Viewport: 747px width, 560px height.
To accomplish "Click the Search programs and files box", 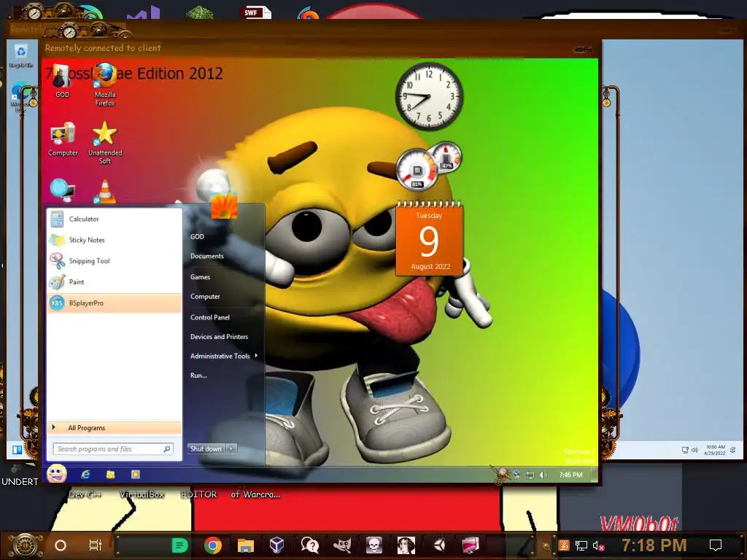I will coord(113,448).
